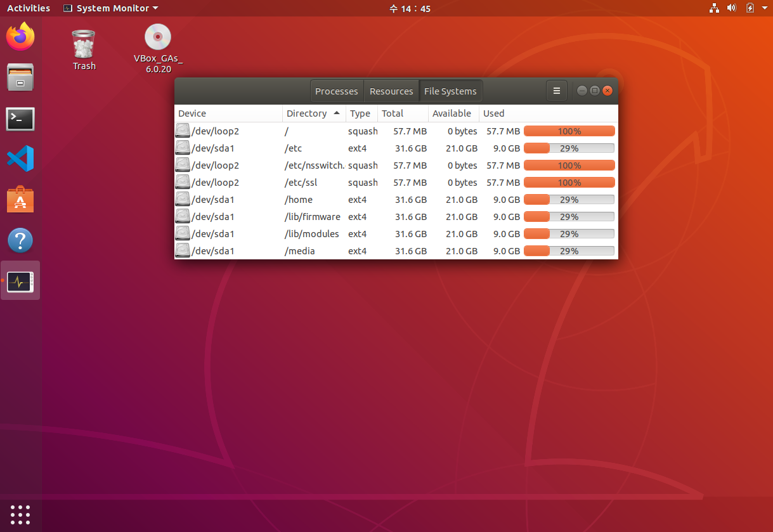Click 29% usage bar for /media
This screenshot has height=532, width=773.
(569, 251)
